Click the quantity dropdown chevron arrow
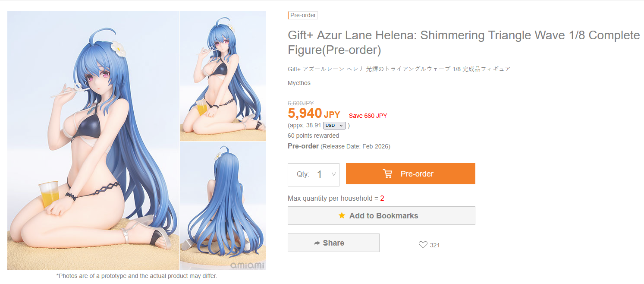 [333, 174]
